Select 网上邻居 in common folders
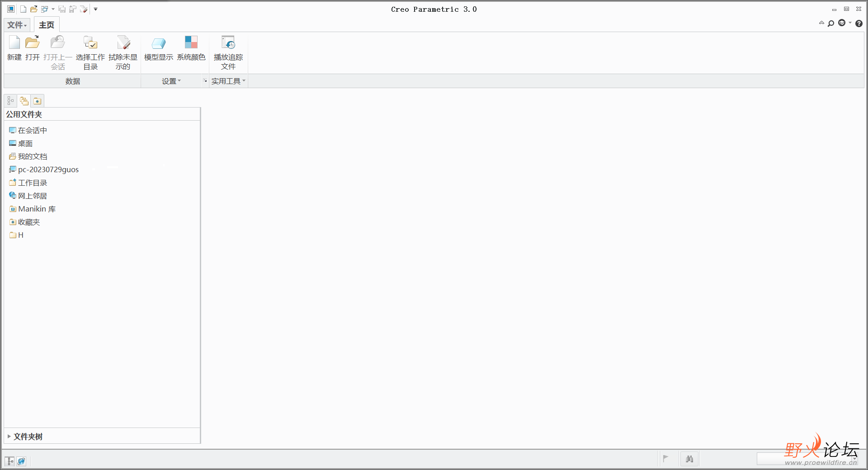Screen dimensions: 868x470 (28, 196)
